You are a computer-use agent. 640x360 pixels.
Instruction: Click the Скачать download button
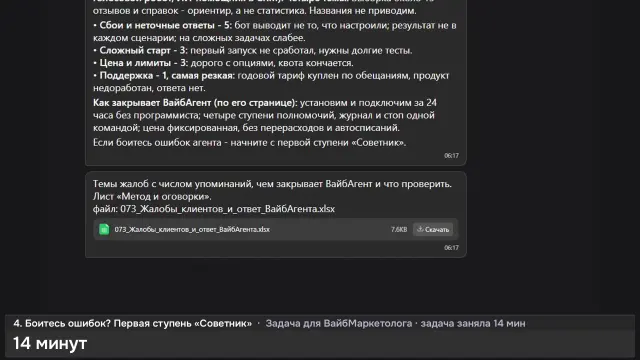(433, 229)
